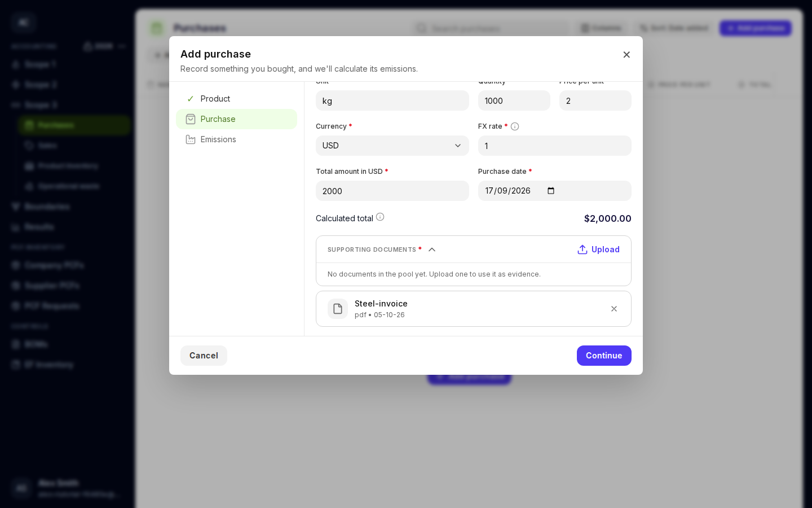Upload a supporting document
The image size is (812, 508).
point(598,249)
